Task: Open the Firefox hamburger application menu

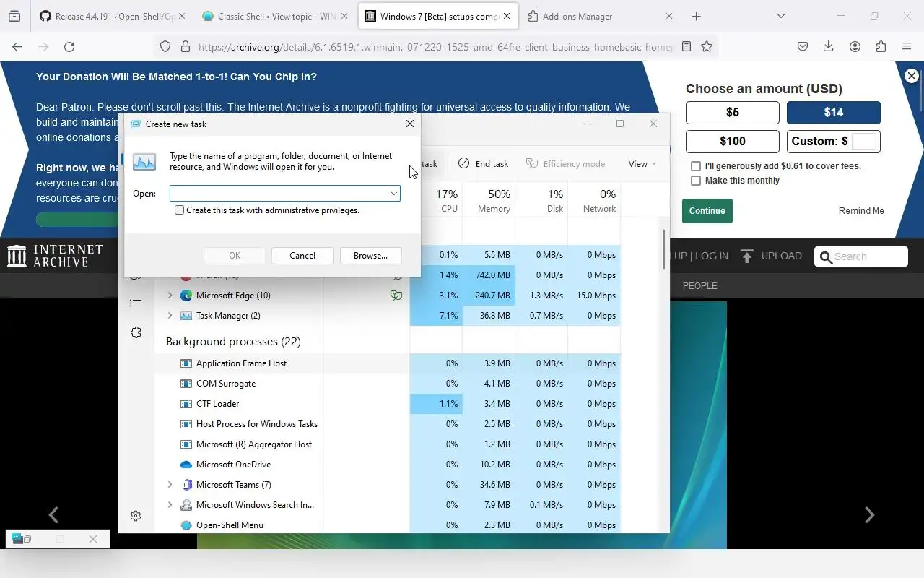Action: (x=907, y=46)
